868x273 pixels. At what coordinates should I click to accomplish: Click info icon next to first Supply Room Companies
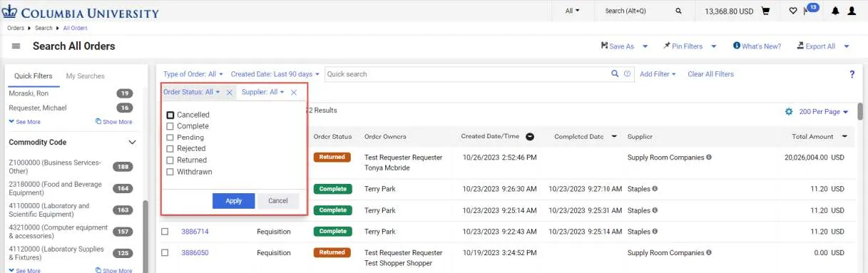point(709,157)
